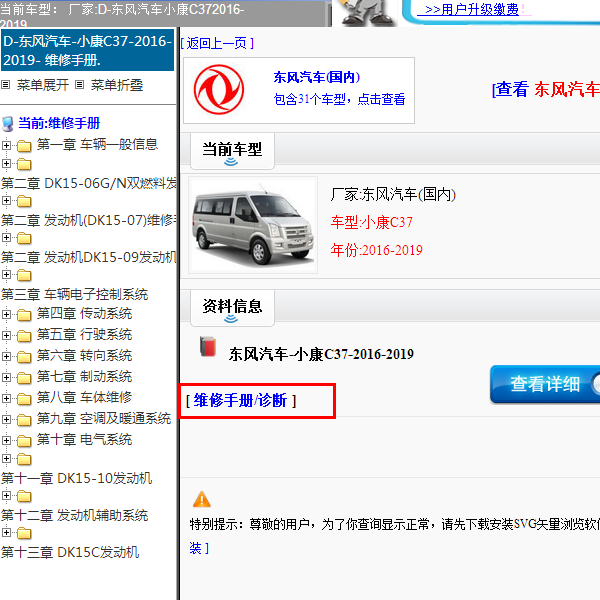Screen dimensions: 600x600
Task: Click 厂家:东风汽车(国内) text
Action: pos(393,194)
